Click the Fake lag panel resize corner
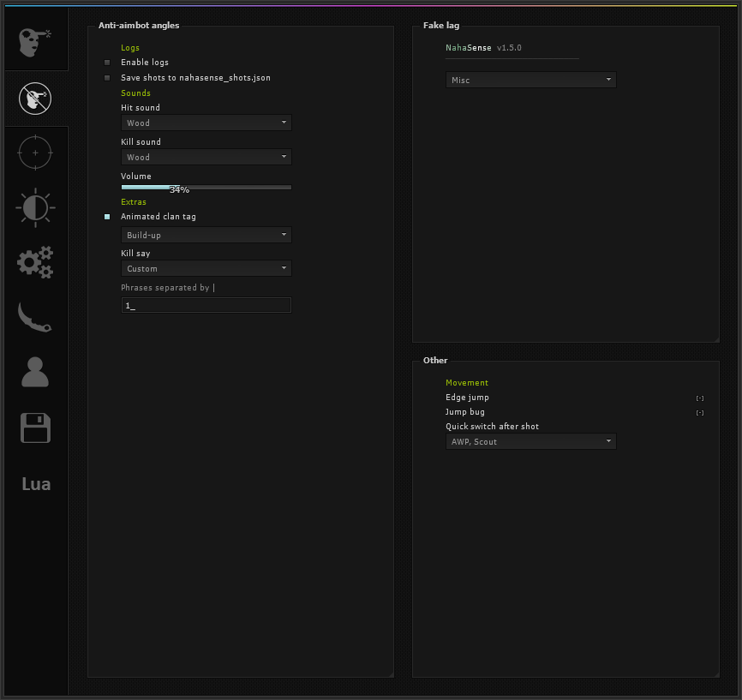 717,340
